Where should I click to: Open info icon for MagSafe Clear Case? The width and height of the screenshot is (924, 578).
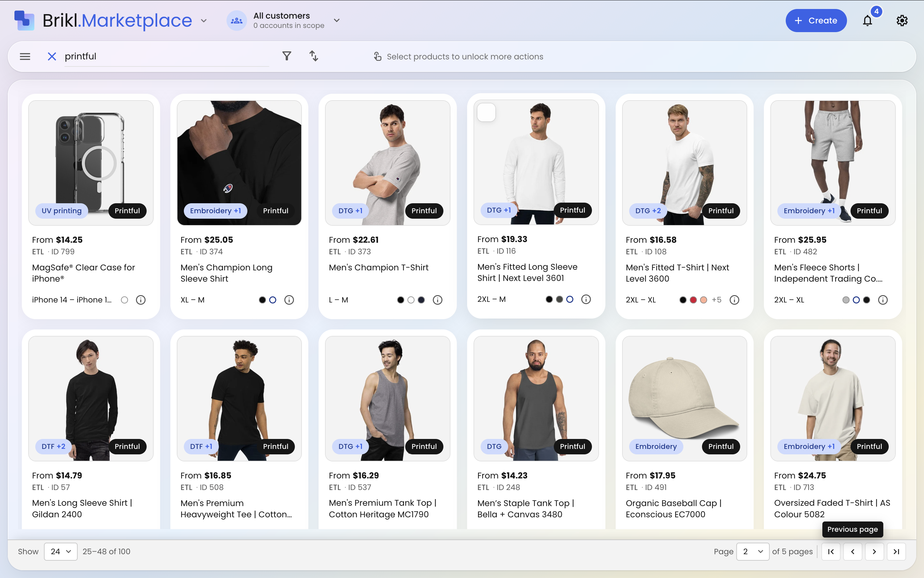pos(141,300)
